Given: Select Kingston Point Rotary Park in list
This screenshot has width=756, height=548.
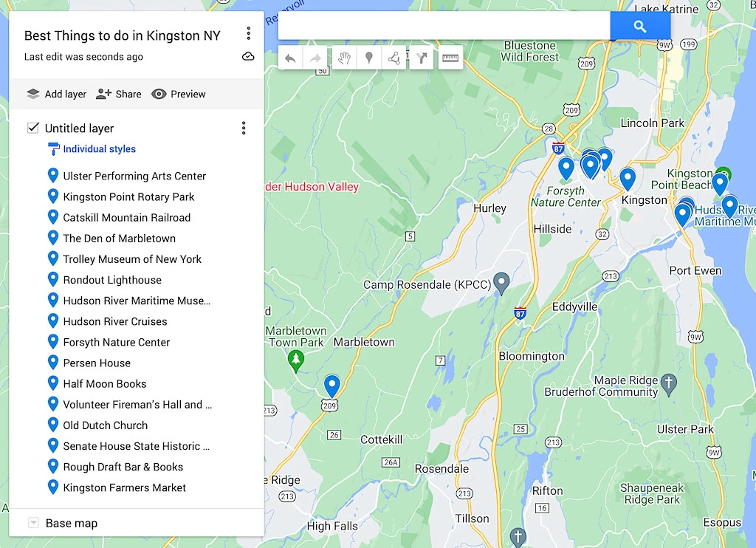Looking at the screenshot, I should tap(128, 196).
